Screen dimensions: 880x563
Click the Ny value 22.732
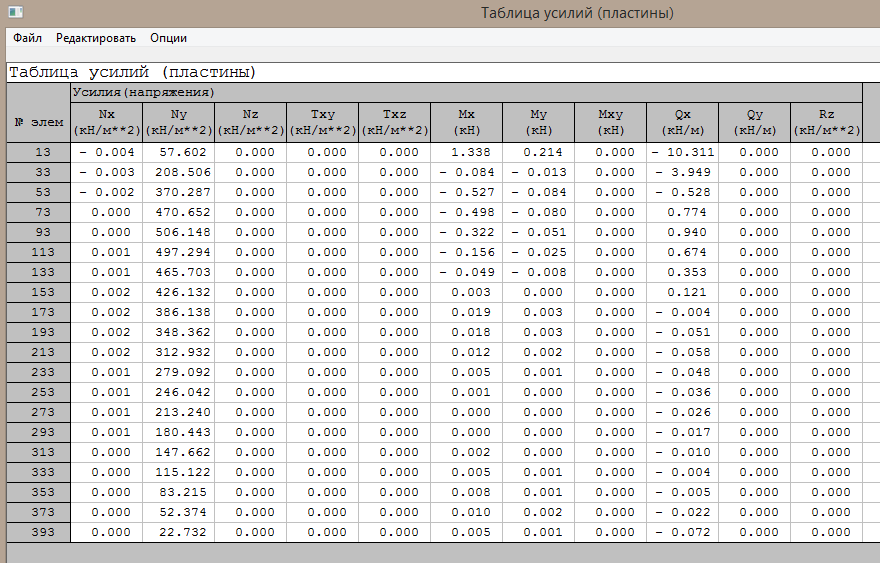pos(178,532)
